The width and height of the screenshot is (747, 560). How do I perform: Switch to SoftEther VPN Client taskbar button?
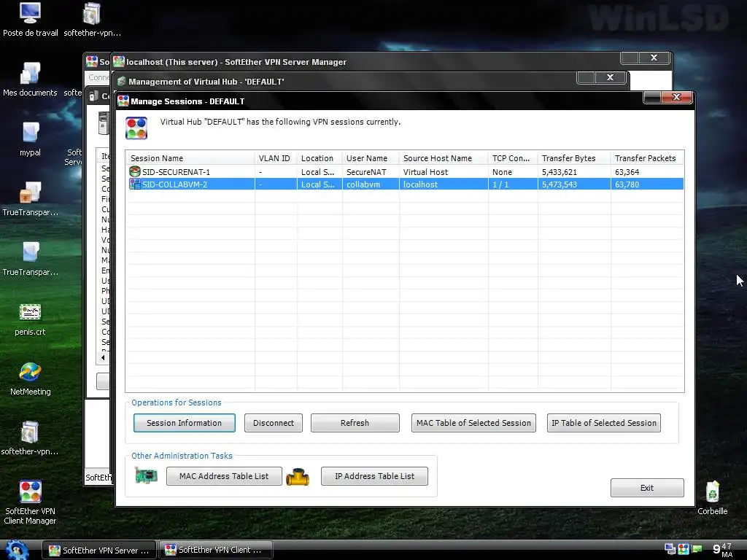point(215,550)
